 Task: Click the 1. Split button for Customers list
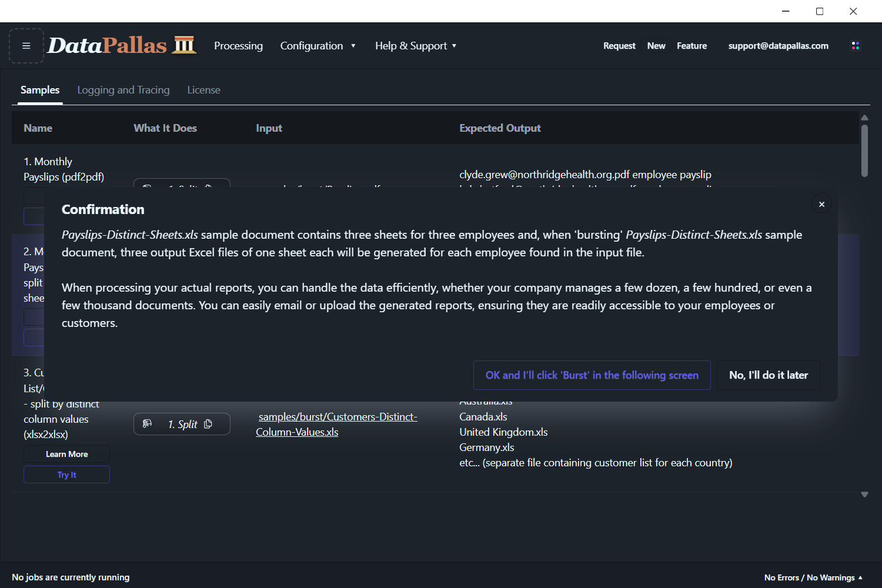[182, 424]
